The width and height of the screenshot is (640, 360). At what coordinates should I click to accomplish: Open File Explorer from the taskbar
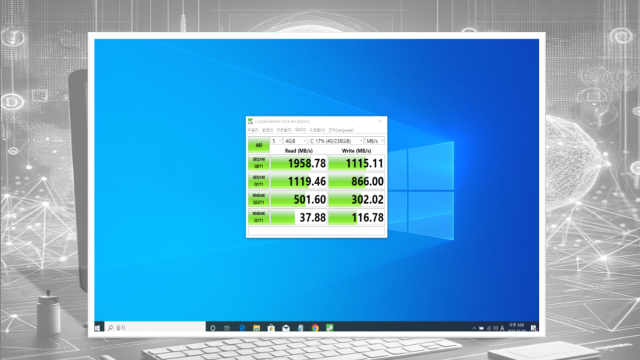pos(256,328)
